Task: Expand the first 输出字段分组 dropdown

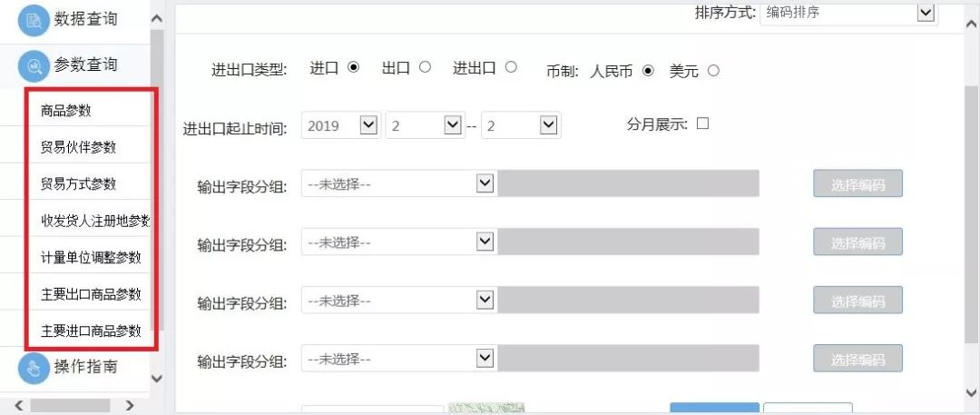Action: [x=397, y=184]
